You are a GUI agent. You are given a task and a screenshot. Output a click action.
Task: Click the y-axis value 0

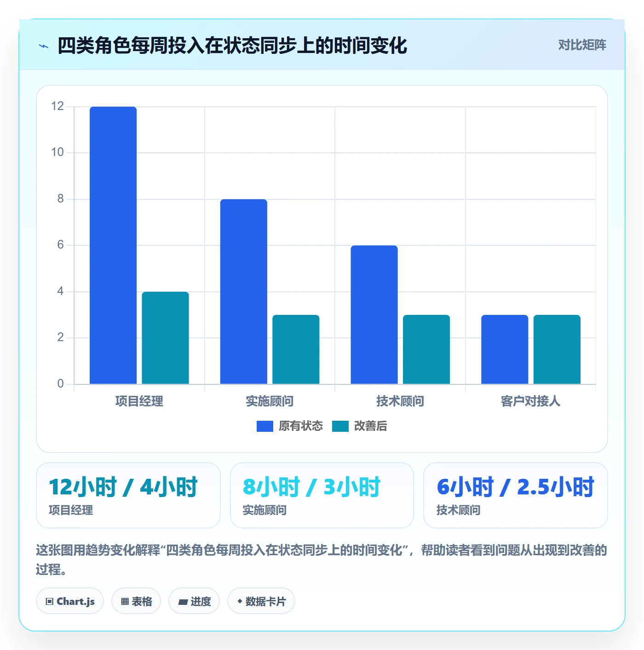point(60,384)
